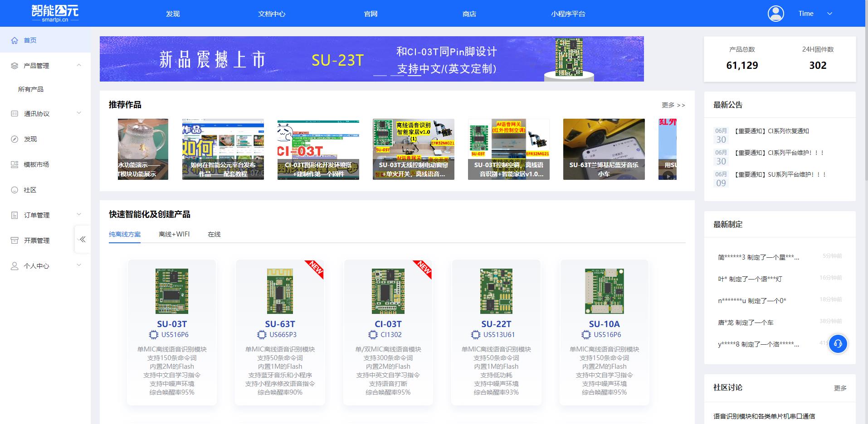Viewport: 868px width, 424px height.
Task: Switch to the 离线+WIFI tab
Action: (x=174, y=234)
